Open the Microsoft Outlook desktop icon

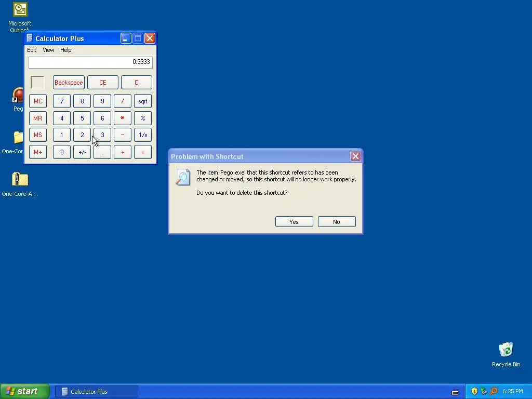pos(20,9)
